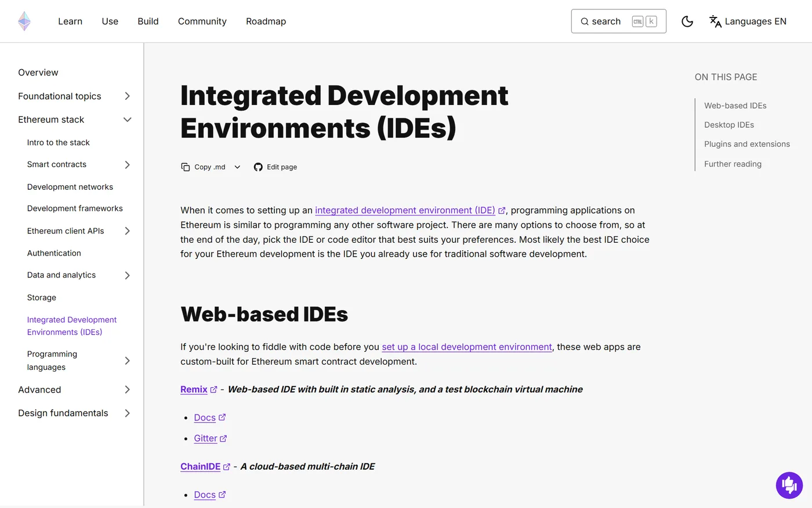Open Smart contracts in sidebar
Image resolution: width=812 pixels, height=508 pixels.
coord(57,165)
